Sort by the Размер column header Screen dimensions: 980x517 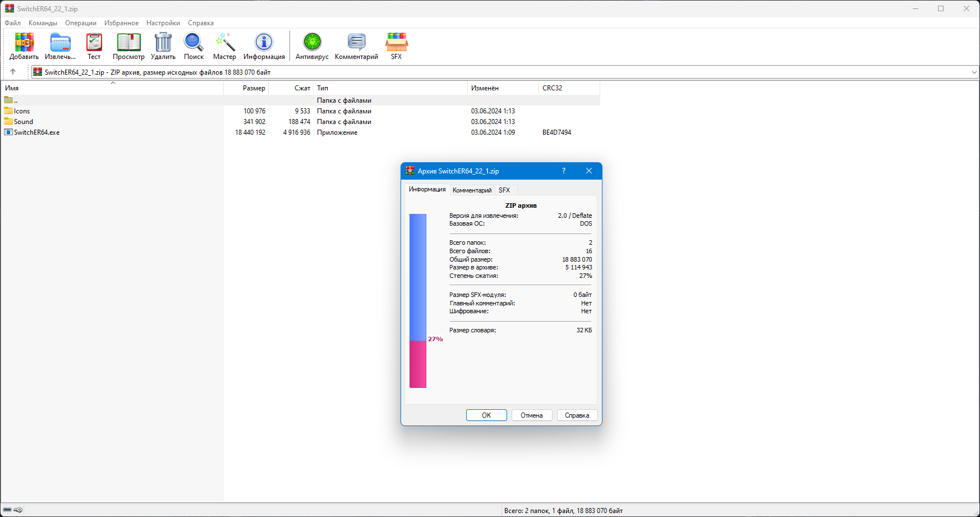pyautogui.click(x=246, y=88)
